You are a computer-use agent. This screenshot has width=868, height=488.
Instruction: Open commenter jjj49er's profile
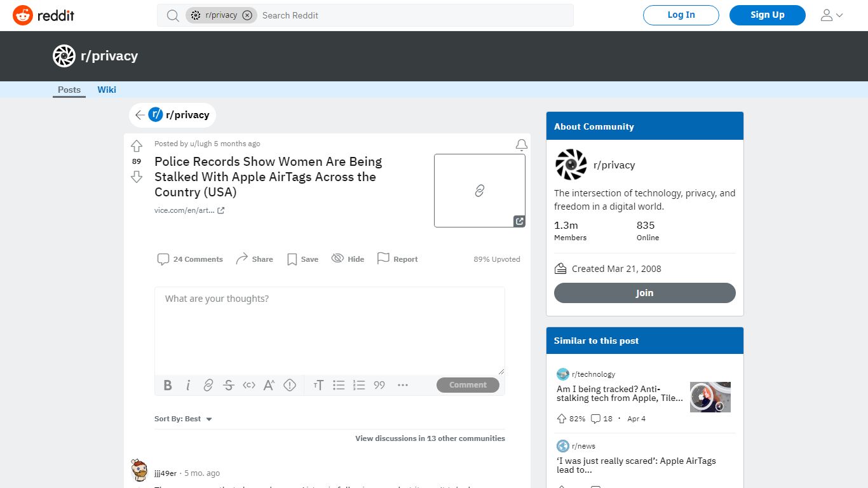166,473
